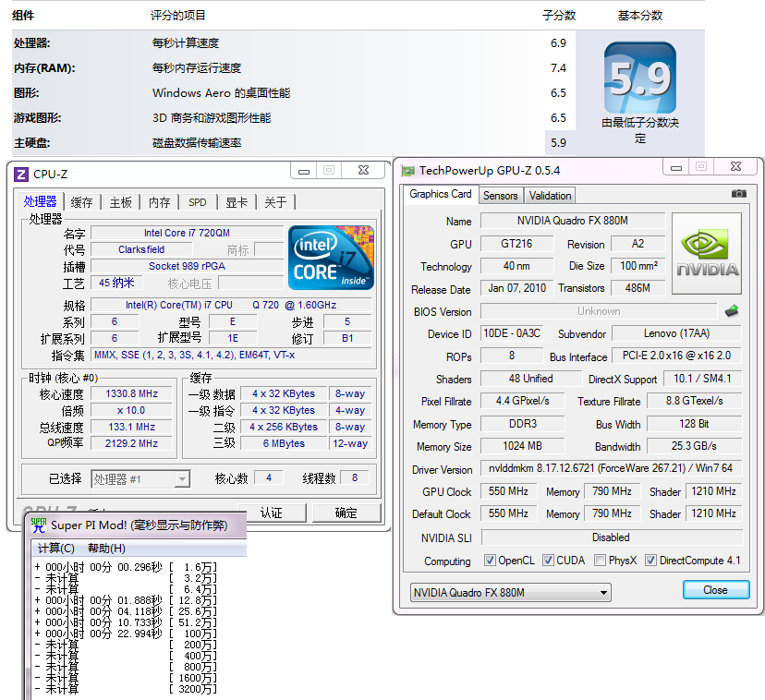Click the GPU Name field NVIDIA Quadro FX 880M
The image size is (765, 700).
pyautogui.click(x=572, y=221)
